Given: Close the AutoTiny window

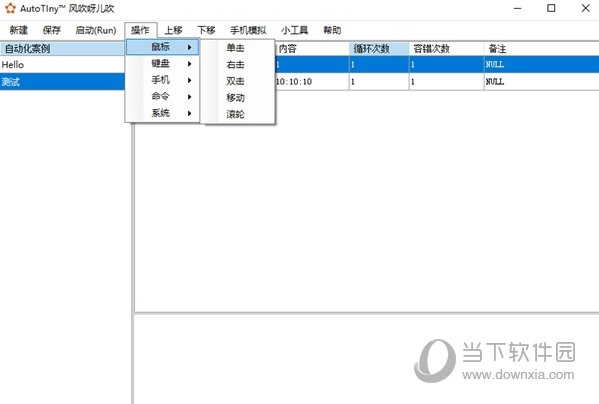Looking at the screenshot, I should [x=586, y=8].
